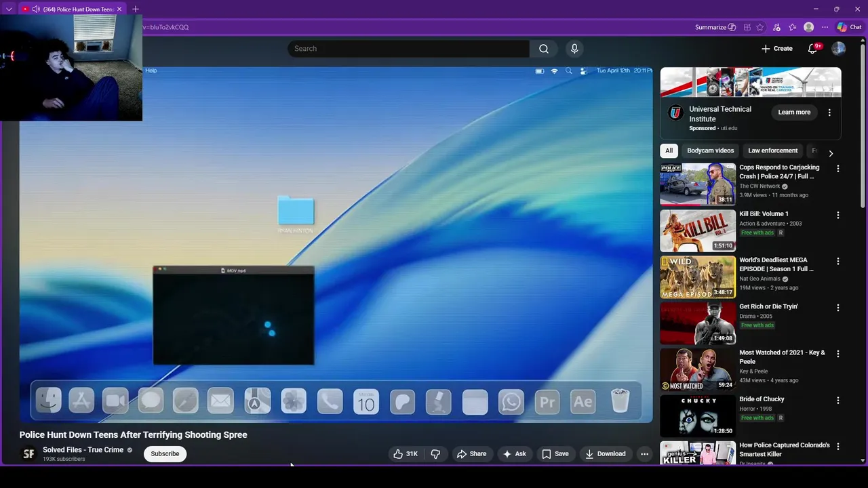
Task: Open How Police Captured Colorado's Smartest Killer title
Action: (785, 449)
